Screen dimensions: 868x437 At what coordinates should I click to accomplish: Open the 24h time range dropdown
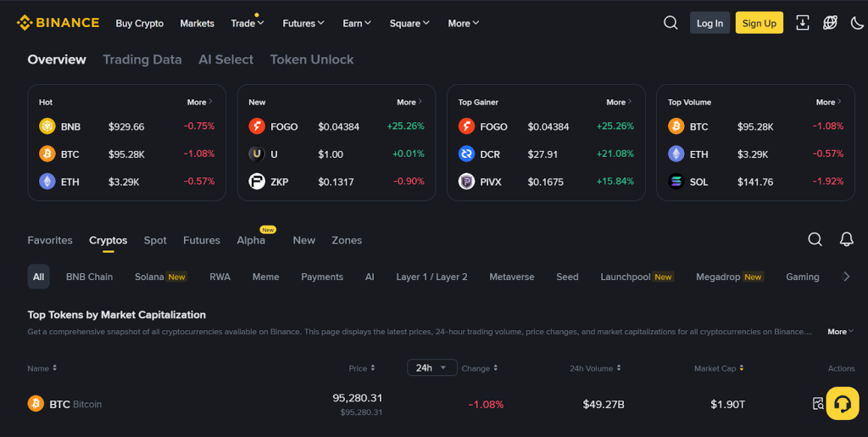432,367
